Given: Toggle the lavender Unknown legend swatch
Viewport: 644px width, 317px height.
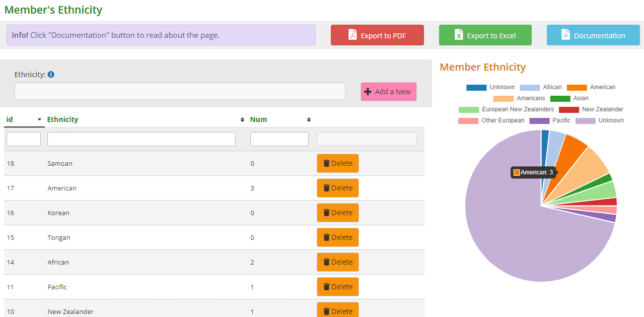Looking at the screenshot, I should coord(586,120).
